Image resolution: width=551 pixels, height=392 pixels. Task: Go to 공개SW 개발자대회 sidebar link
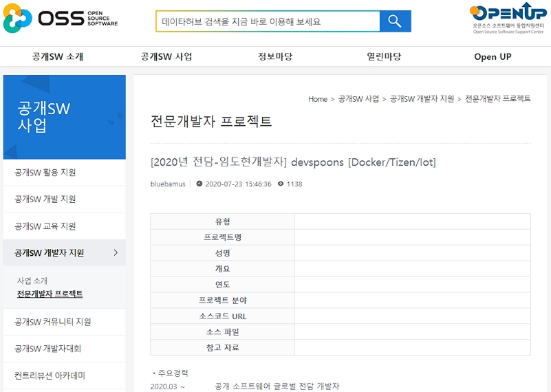click(x=48, y=349)
